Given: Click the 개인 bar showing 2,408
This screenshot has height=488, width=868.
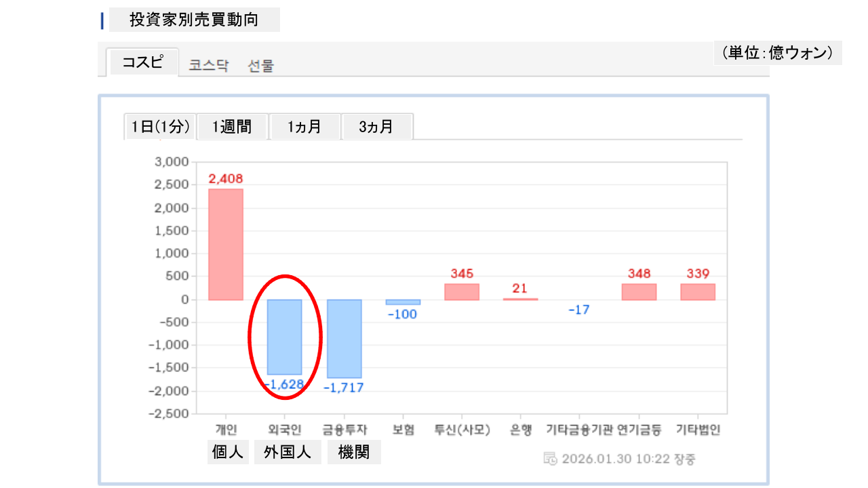Looking at the screenshot, I should pyautogui.click(x=225, y=244).
